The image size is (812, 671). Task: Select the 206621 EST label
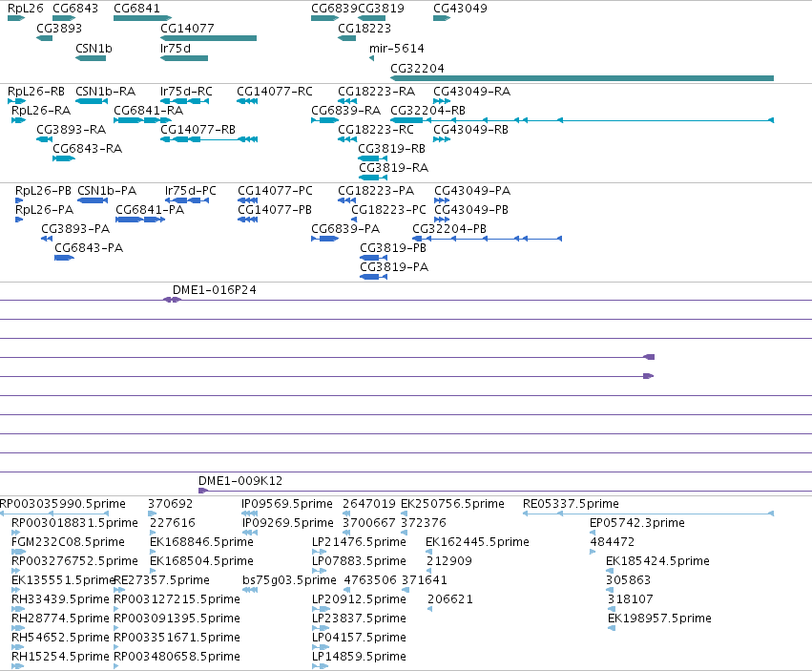tap(450, 599)
